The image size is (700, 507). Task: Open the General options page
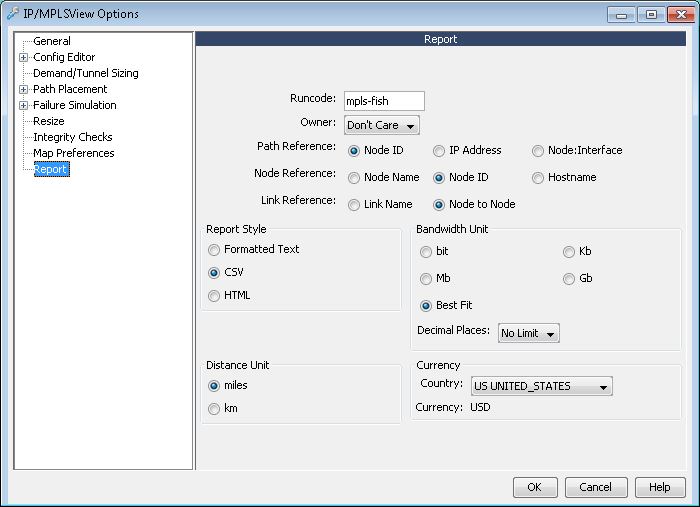tap(52, 41)
